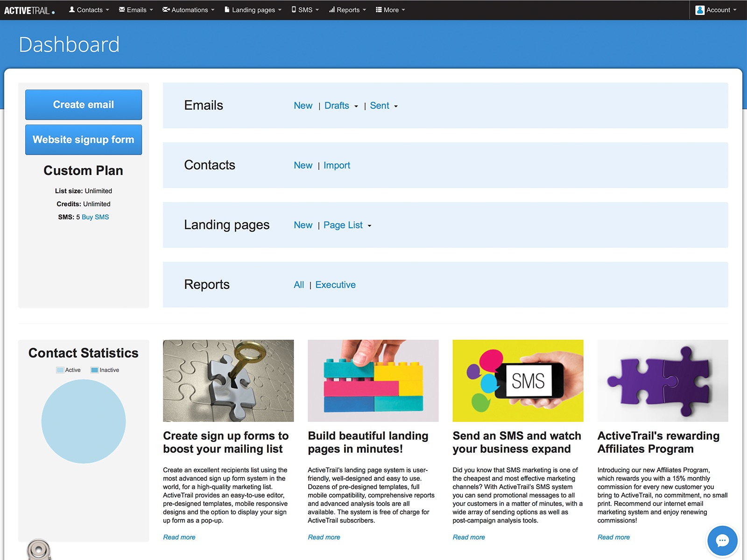Click the Custom Plan heading

[84, 171]
